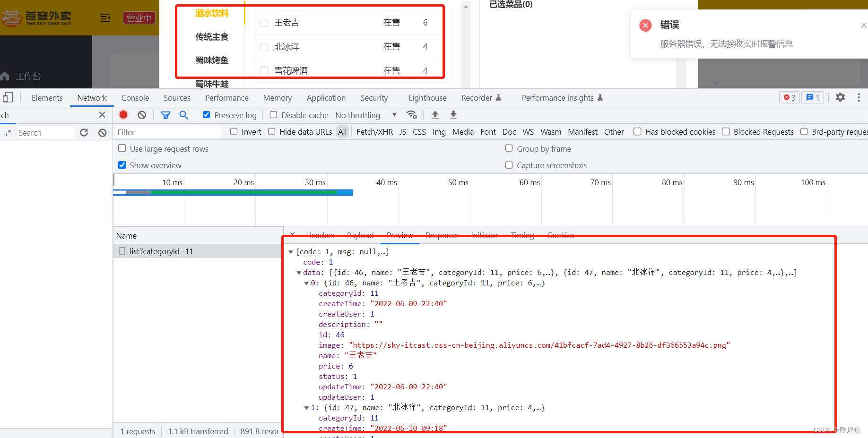Clear search results icon
868x438 pixels.
click(x=103, y=133)
